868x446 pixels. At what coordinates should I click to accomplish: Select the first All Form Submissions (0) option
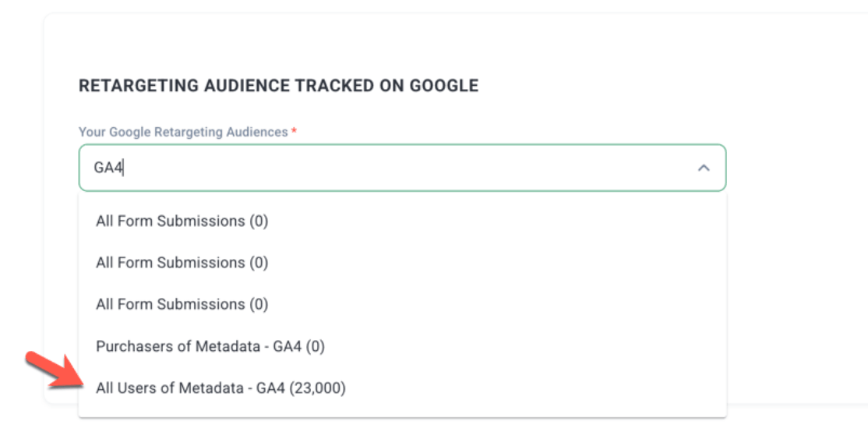pos(403,221)
